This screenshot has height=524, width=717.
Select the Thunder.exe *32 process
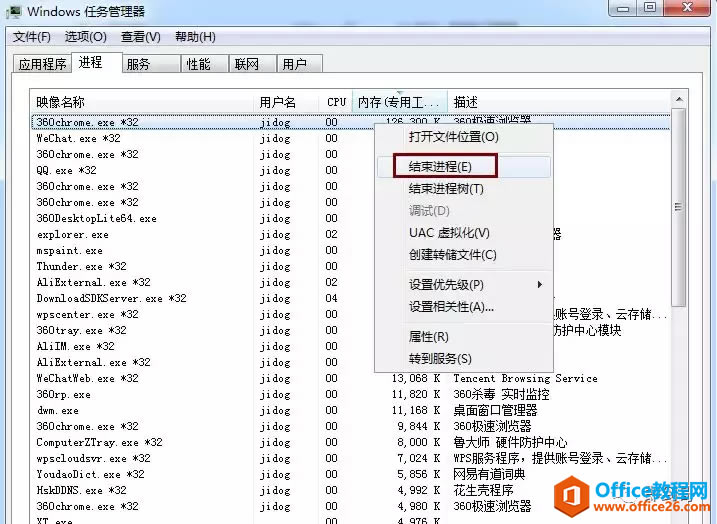pyautogui.click(x=351, y=266)
